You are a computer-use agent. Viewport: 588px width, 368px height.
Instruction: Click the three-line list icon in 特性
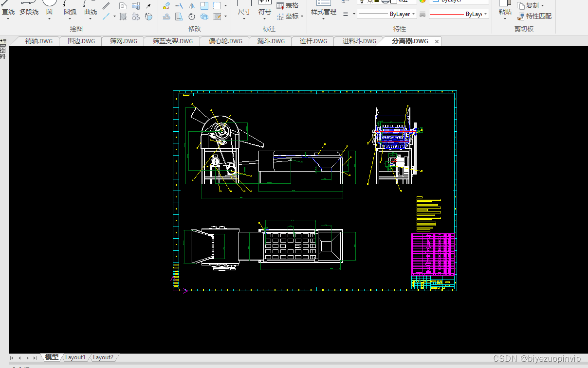click(345, 14)
